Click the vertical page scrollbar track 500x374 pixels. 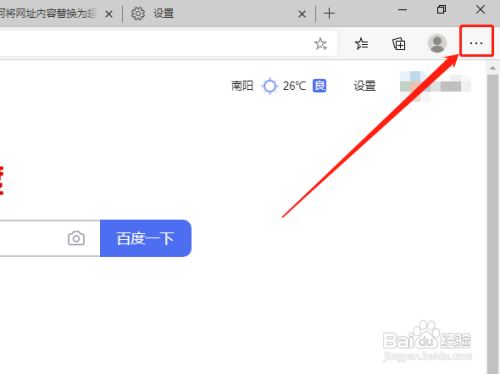point(492,223)
